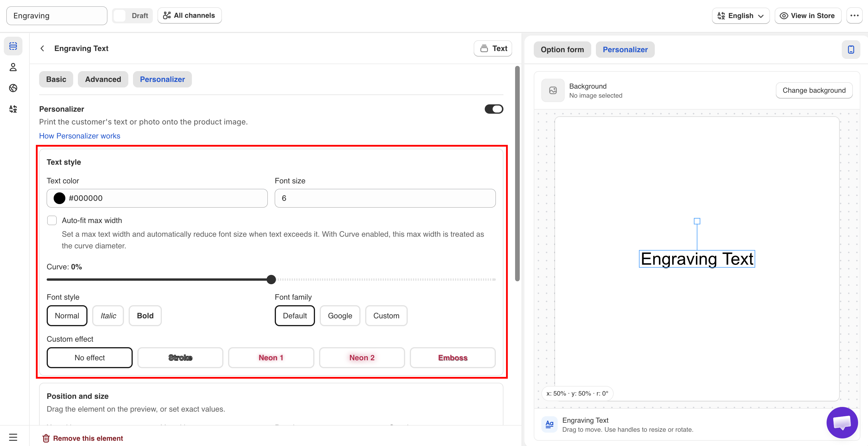Choose the Google font family option

click(340, 316)
